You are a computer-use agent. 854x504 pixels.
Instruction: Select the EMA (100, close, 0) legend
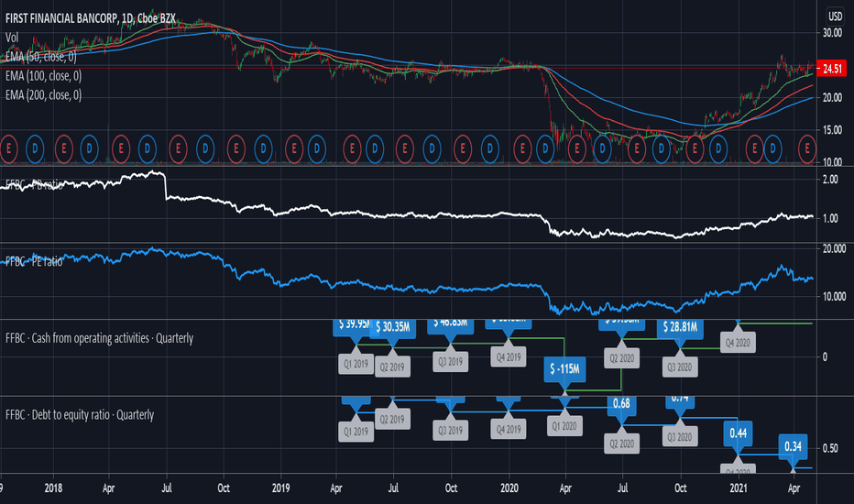pyautogui.click(x=44, y=76)
